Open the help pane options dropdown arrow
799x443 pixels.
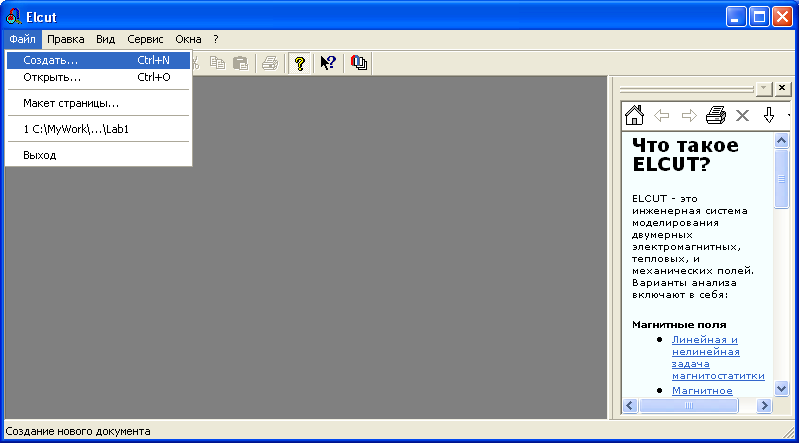(763, 88)
